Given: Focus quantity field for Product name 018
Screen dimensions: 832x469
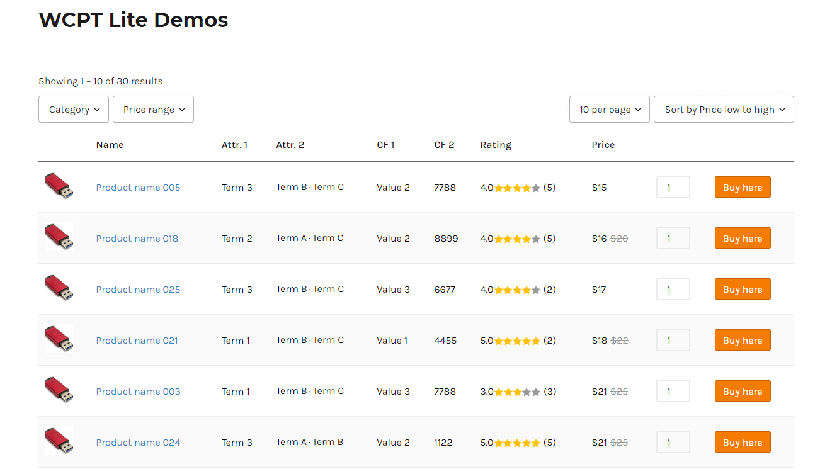Looking at the screenshot, I should pos(673,238).
